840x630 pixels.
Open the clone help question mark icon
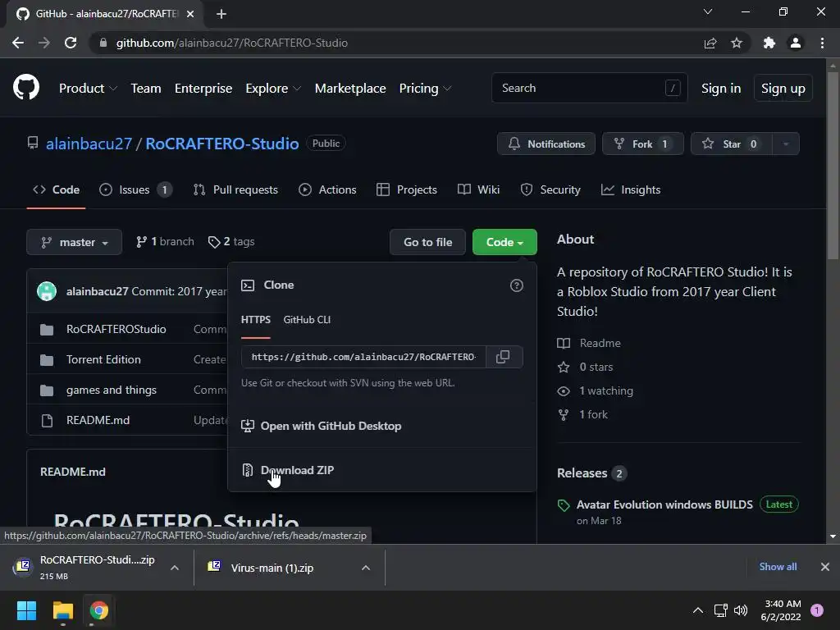pyautogui.click(x=517, y=285)
